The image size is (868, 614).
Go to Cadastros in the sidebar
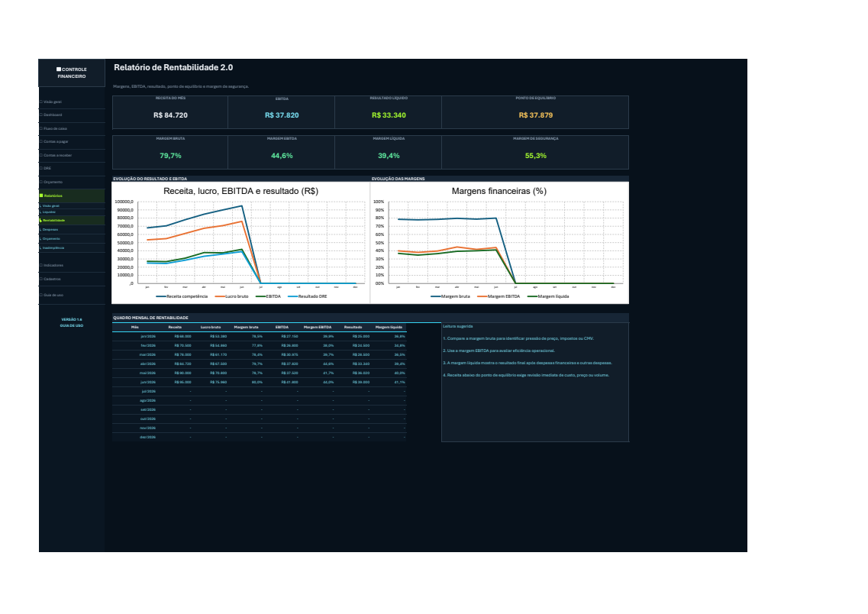click(72, 279)
